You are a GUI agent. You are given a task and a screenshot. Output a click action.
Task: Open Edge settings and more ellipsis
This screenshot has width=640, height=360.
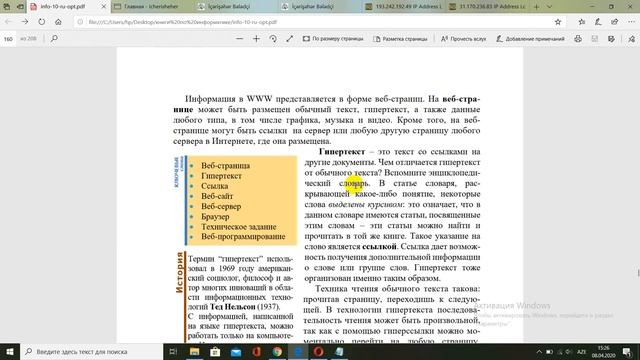tap(631, 22)
